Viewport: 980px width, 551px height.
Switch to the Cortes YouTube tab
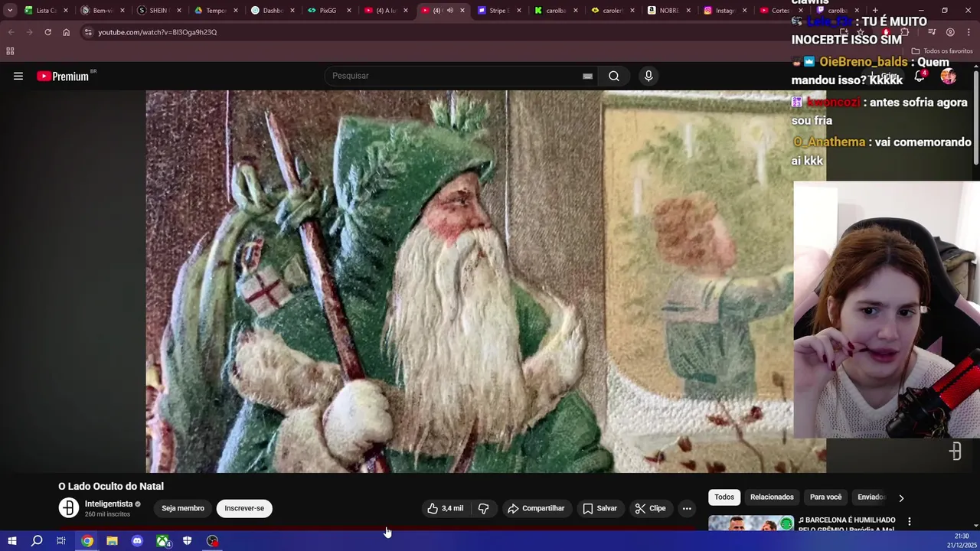[773, 11]
